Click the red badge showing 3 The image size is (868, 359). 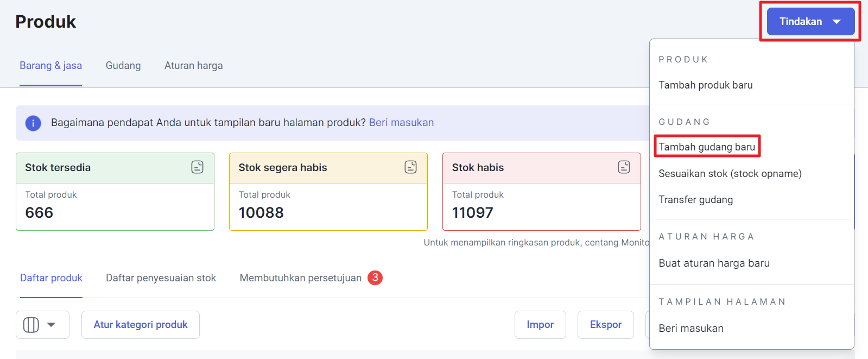(x=375, y=278)
